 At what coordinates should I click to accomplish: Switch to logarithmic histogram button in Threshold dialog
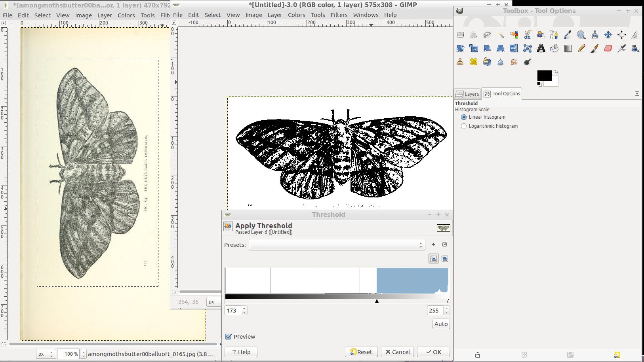click(445, 259)
